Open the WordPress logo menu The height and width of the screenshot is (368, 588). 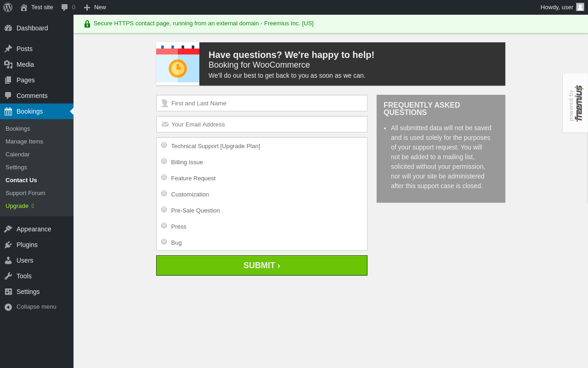tap(8, 7)
